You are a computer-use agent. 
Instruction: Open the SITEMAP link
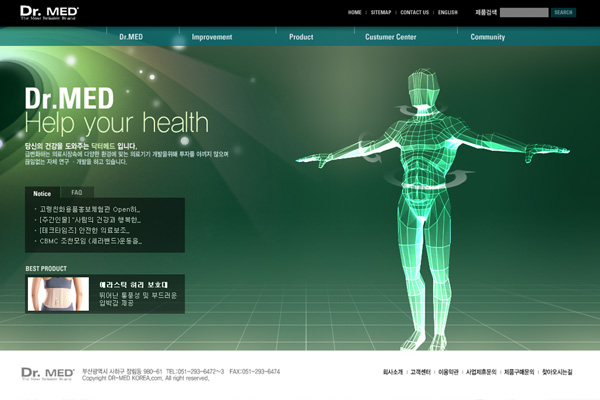click(381, 13)
